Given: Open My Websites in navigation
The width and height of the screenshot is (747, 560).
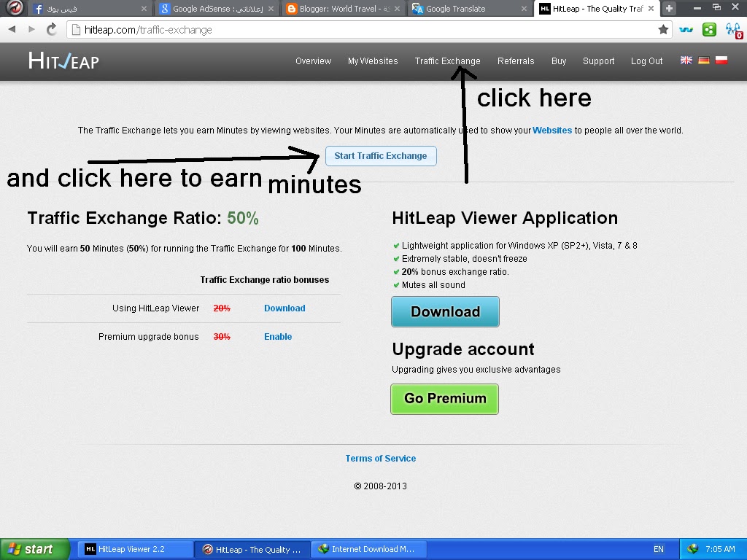Looking at the screenshot, I should 373,61.
